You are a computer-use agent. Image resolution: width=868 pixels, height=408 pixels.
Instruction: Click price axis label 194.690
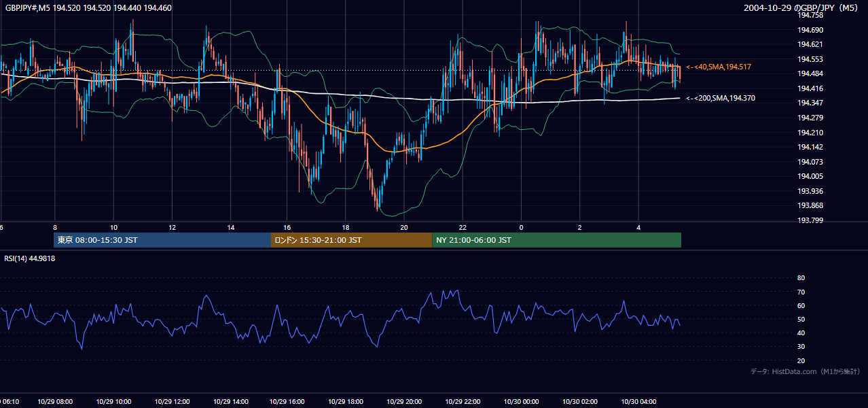click(x=810, y=30)
